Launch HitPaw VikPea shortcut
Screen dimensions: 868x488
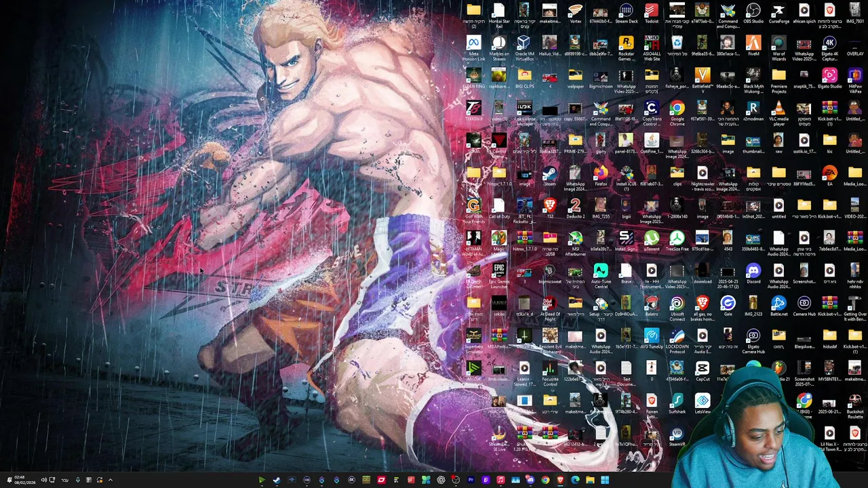[x=854, y=81]
